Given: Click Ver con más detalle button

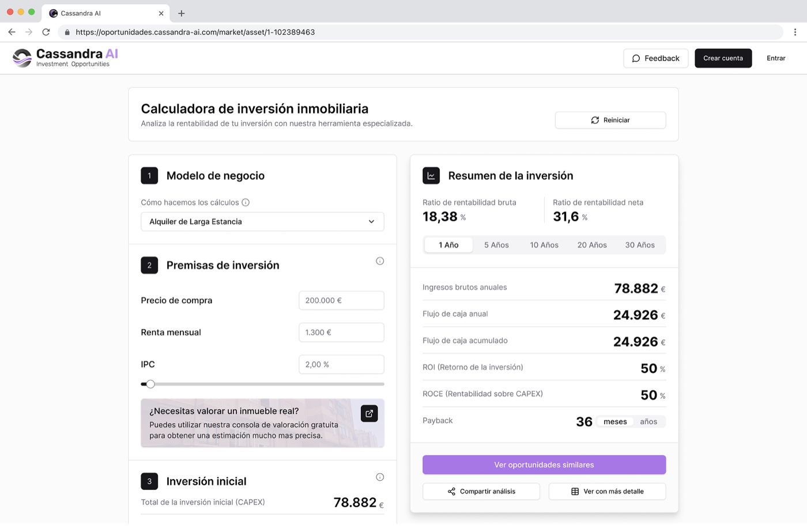Looking at the screenshot, I should coord(607,491).
